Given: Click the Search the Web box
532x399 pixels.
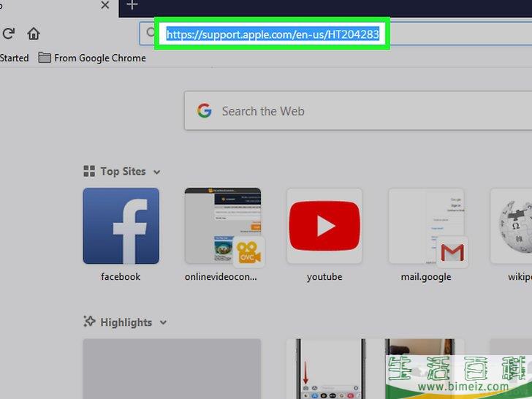Looking at the screenshot, I should [x=358, y=110].
